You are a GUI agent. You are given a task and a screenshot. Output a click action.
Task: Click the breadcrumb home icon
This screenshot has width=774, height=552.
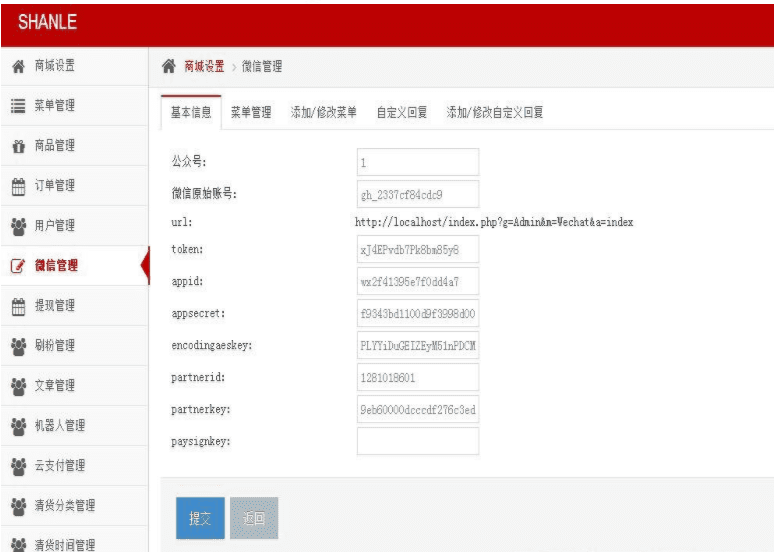[x=169, y=66]
